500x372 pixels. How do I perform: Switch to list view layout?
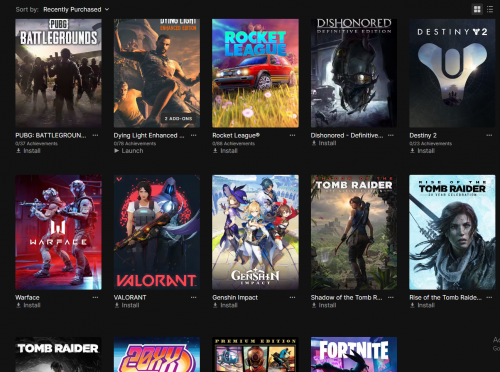tap(490, 9)
